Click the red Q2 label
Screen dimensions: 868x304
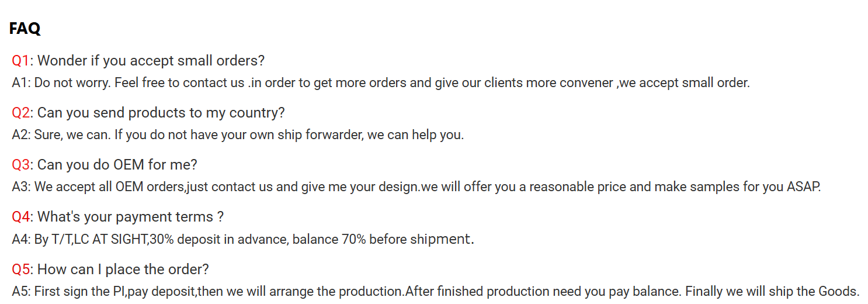[x=21, y=112]
